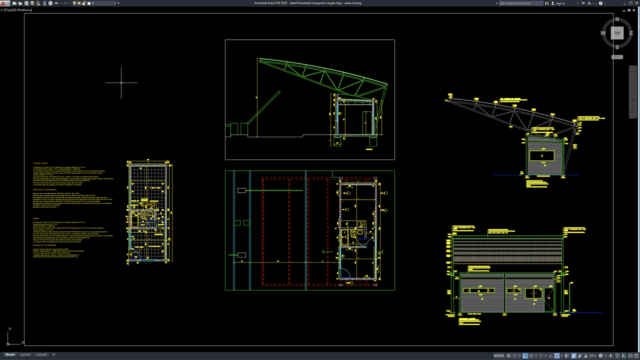Click the MODEL space button in status bar

point(499,356)
